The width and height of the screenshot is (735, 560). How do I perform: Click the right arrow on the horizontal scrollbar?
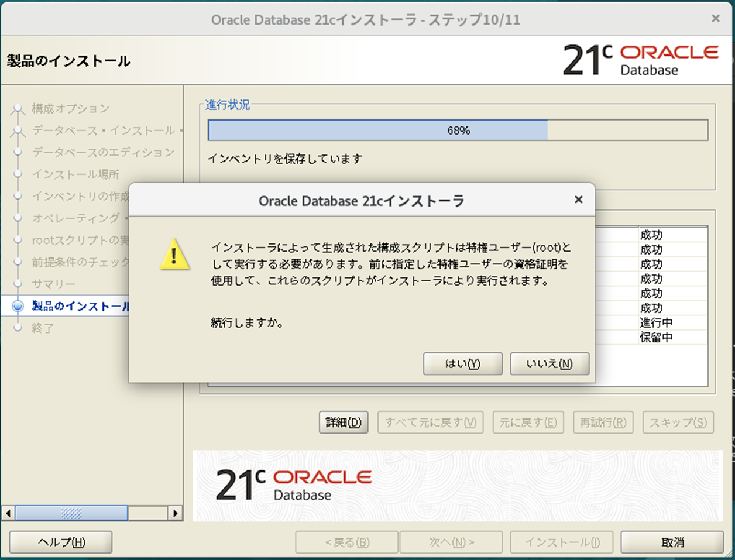[x=176, y=513]
